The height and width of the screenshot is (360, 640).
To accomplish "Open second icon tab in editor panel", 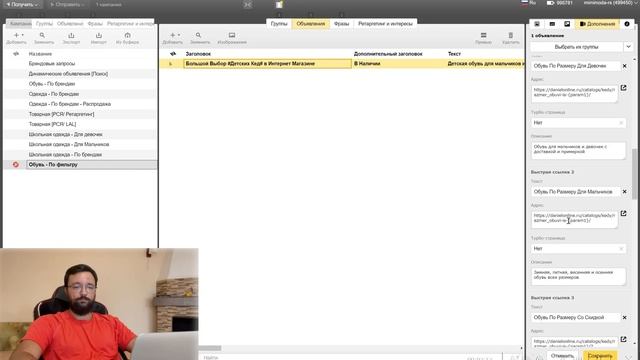I will [x=552, y=24].
